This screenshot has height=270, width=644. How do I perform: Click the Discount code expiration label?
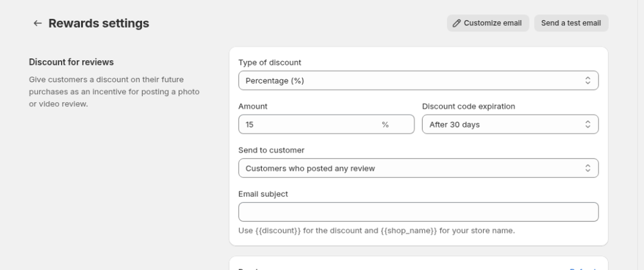tap(469, 106)
